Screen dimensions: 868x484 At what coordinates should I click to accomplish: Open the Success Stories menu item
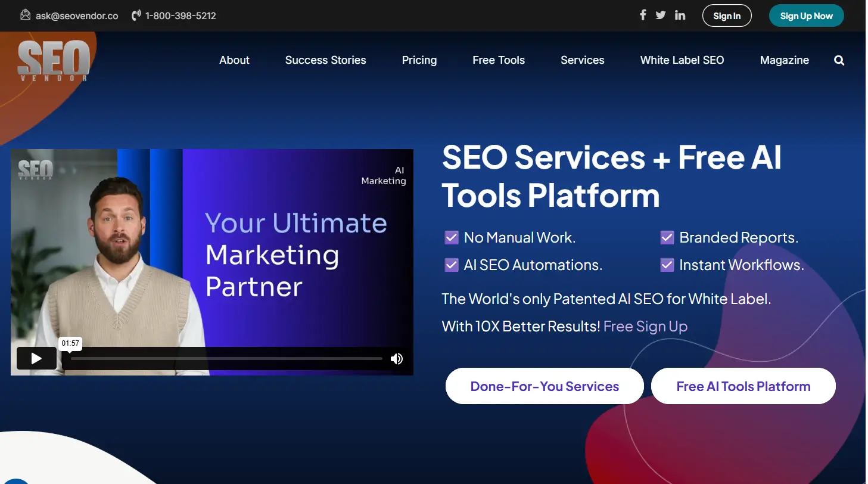(x=325, y=60)
